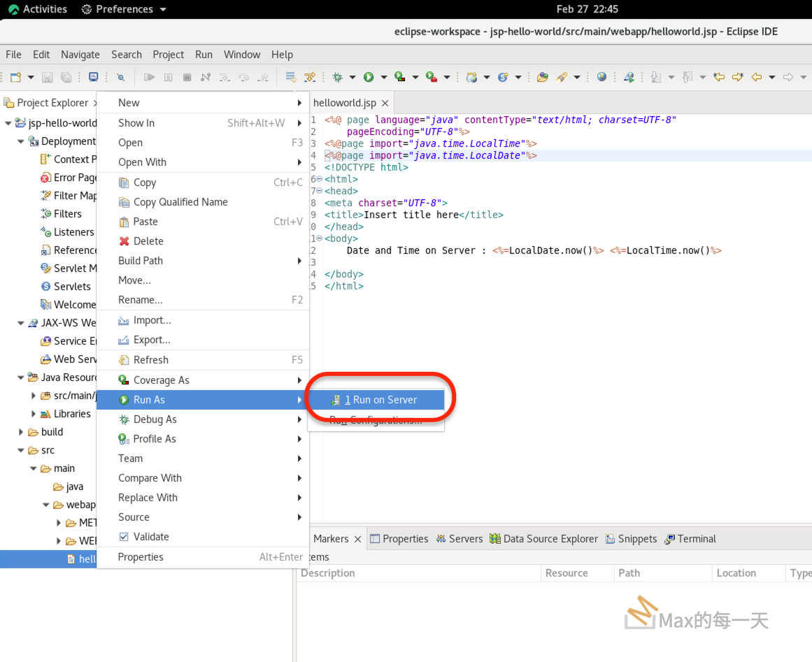Open the Search toolbar flashlight icon
Screen dimensions: 812x662
tap(119, 77)
